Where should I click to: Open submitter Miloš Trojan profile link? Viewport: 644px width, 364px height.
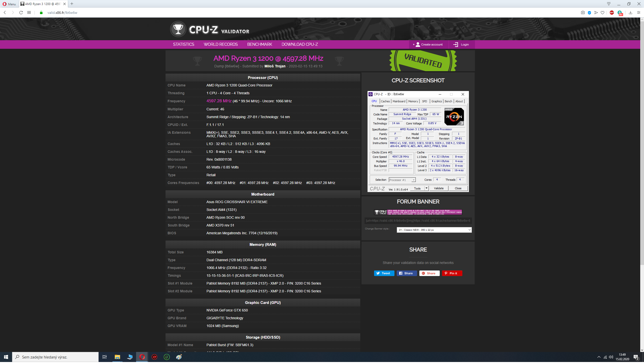coord(275,66)
